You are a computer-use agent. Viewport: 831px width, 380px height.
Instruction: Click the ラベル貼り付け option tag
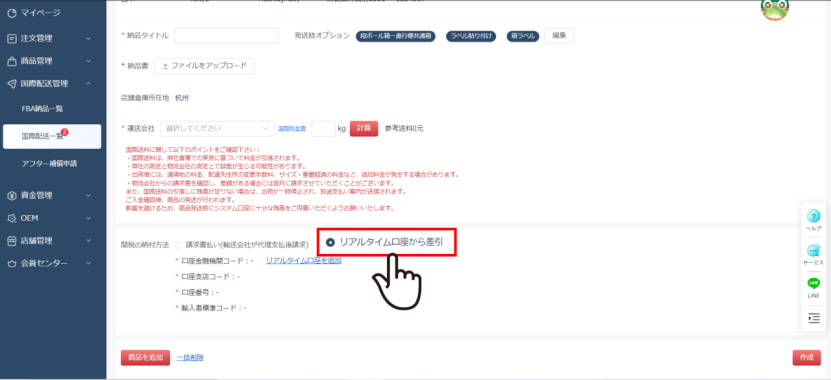click(471, 36)
